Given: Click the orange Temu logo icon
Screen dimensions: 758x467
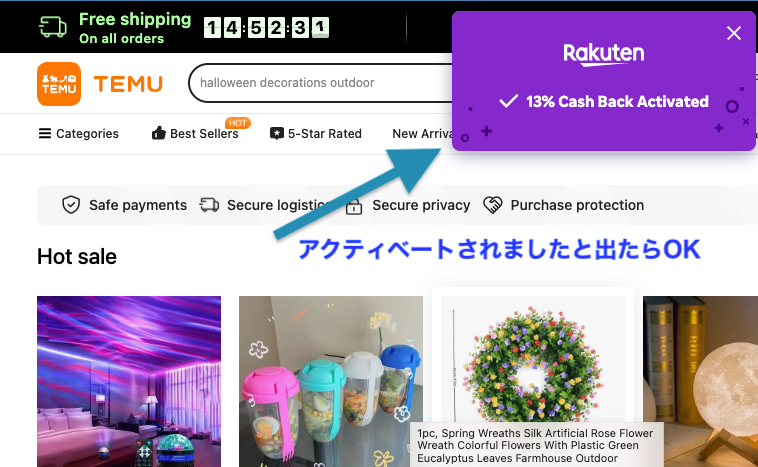Looking at the screenshot, I should [x=59, y=84].
